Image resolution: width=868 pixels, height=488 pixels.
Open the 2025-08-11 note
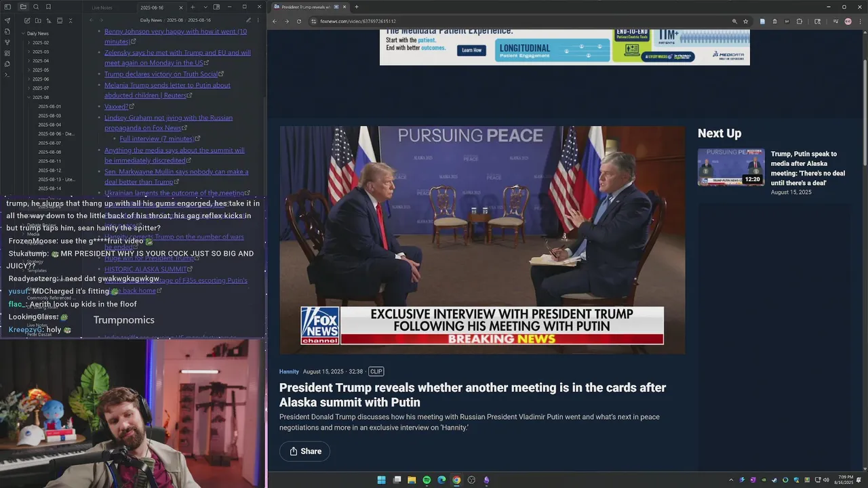50,161
